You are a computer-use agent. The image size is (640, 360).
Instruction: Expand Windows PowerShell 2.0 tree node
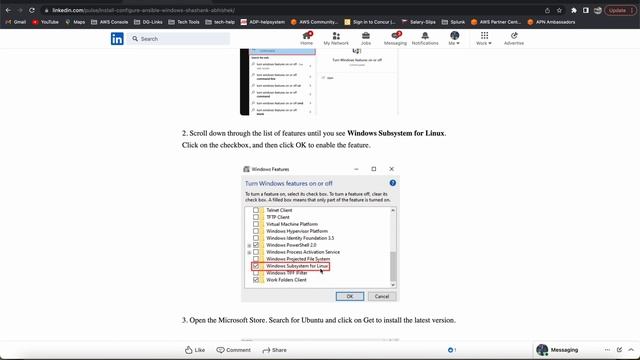249,246
